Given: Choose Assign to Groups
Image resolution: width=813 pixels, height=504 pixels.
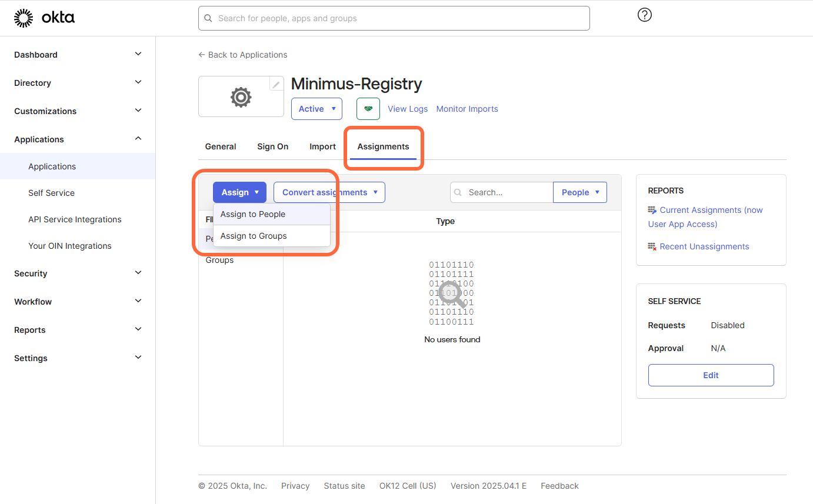Looking at the screenshot, I should tap(272, 236).
